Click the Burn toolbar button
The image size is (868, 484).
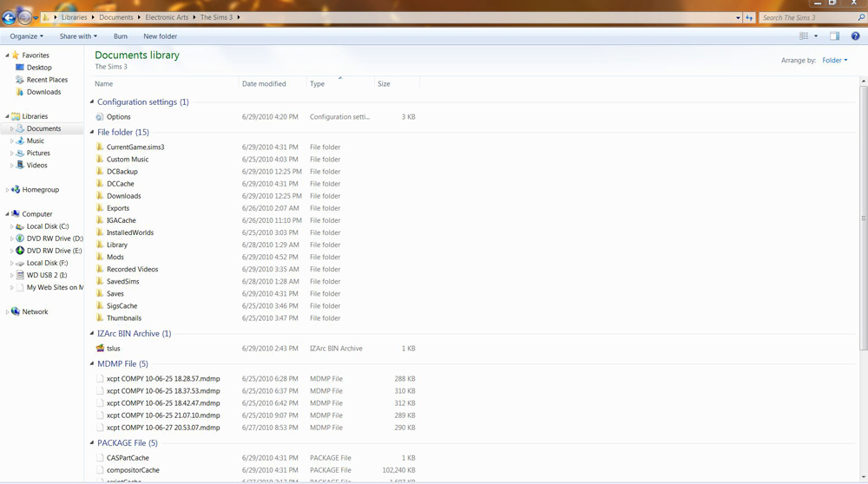click(120, 36)
